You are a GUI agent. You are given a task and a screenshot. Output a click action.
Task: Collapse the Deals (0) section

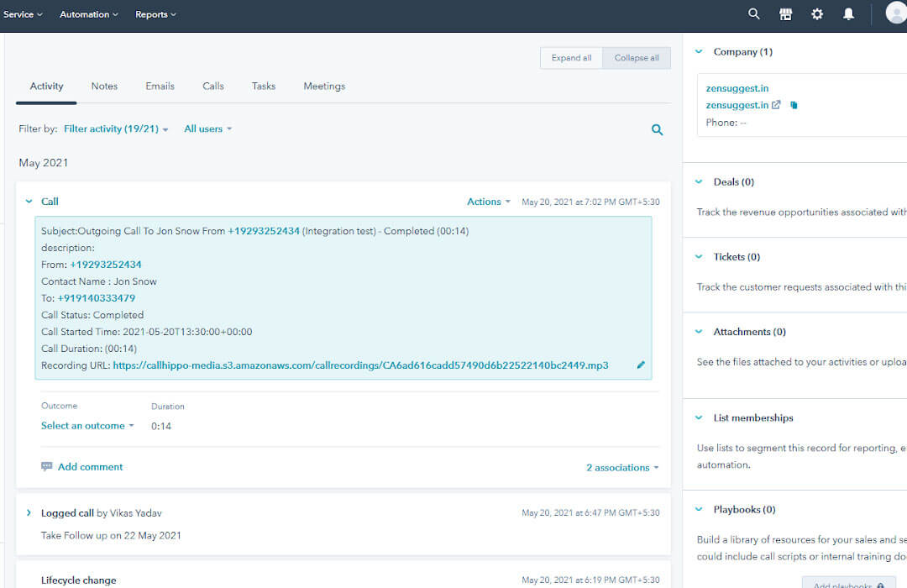tap(699, 181)
